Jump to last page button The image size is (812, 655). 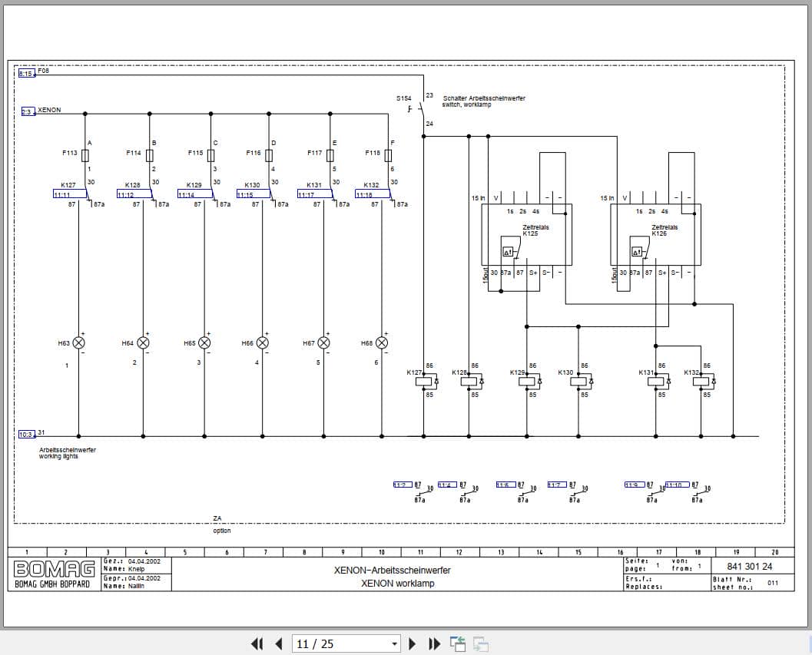[435, 643]
